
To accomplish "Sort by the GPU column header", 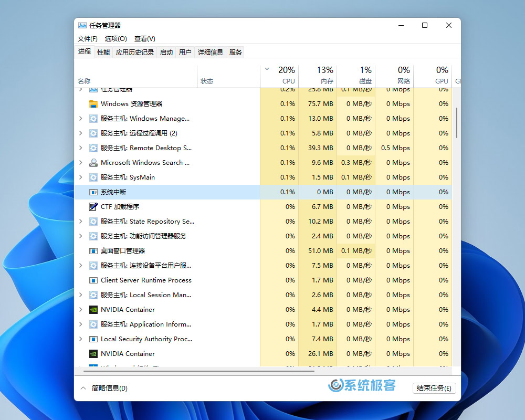I will (433, 76).
